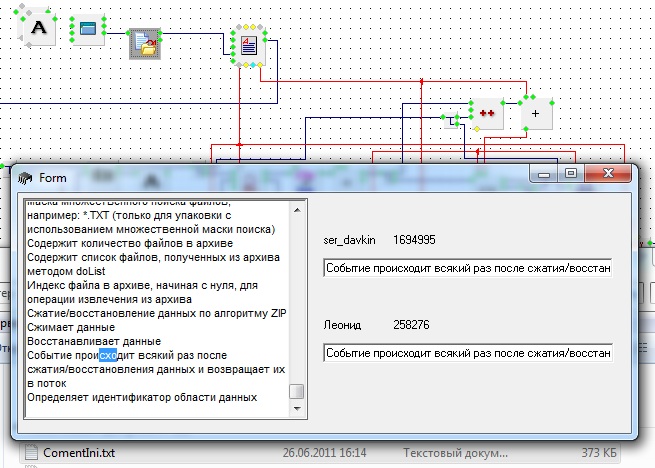Close the Form window
The image size is (655, 468).
(606, 174)
